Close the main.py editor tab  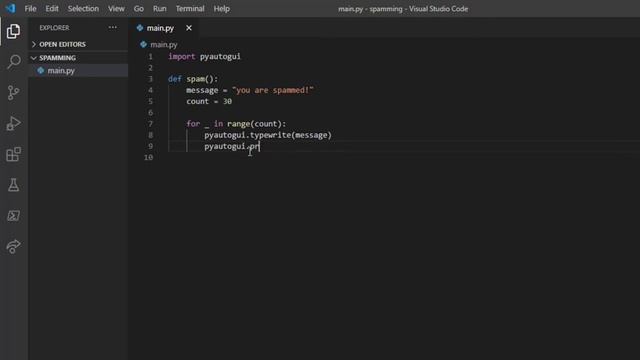[189, 28]
